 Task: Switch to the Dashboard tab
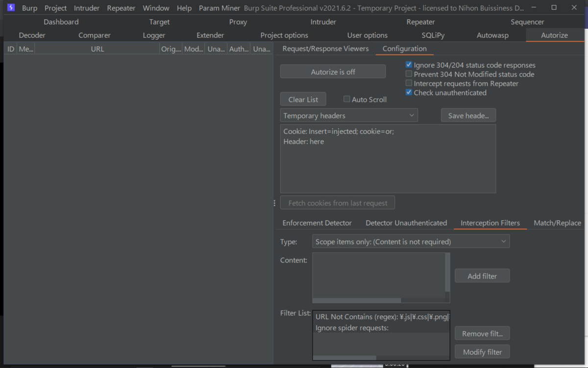pyautogui.click(x=61, y=22)
